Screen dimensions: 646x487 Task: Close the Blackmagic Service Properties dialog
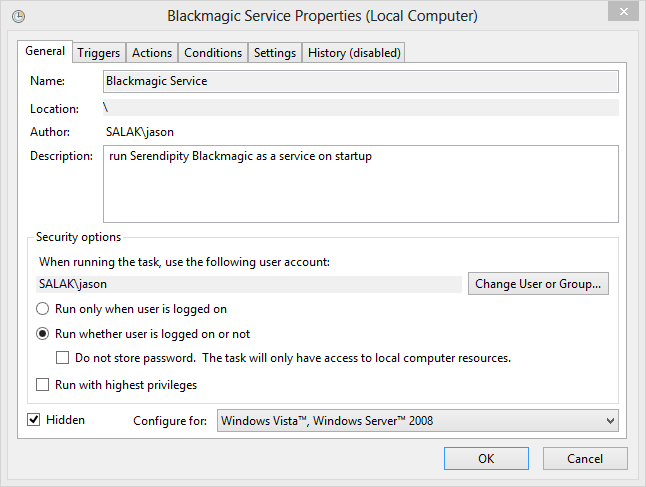pos(623,12)
